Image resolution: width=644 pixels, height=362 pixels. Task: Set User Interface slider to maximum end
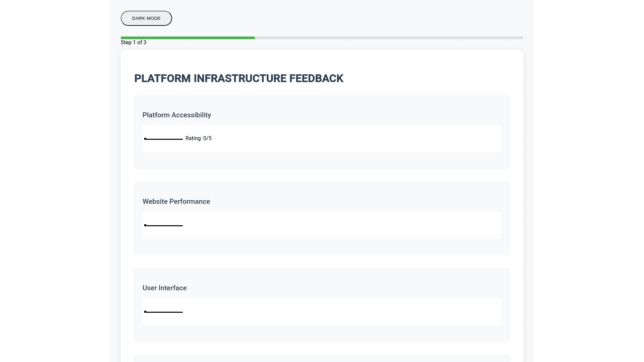click(x=182, y=312)
